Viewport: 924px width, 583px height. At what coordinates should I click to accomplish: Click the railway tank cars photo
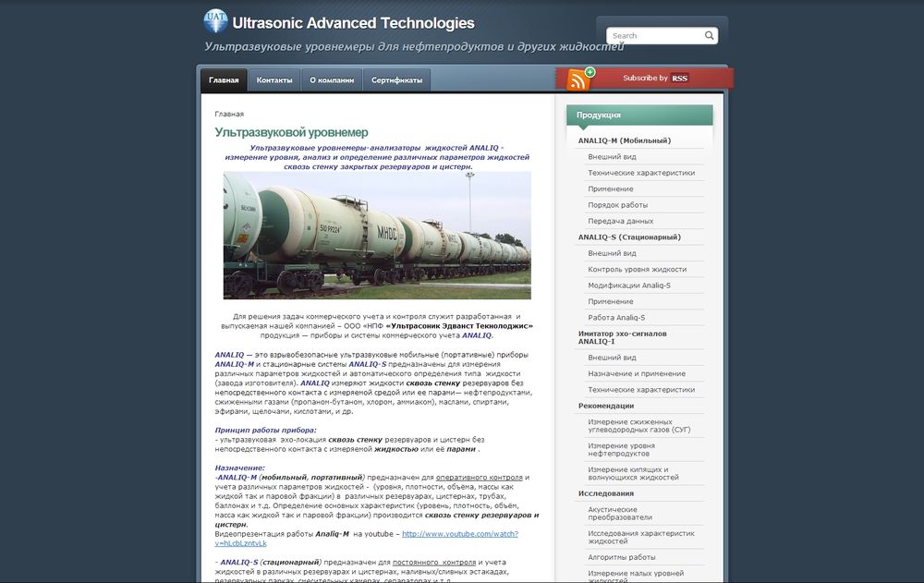(x=377, y=236)
